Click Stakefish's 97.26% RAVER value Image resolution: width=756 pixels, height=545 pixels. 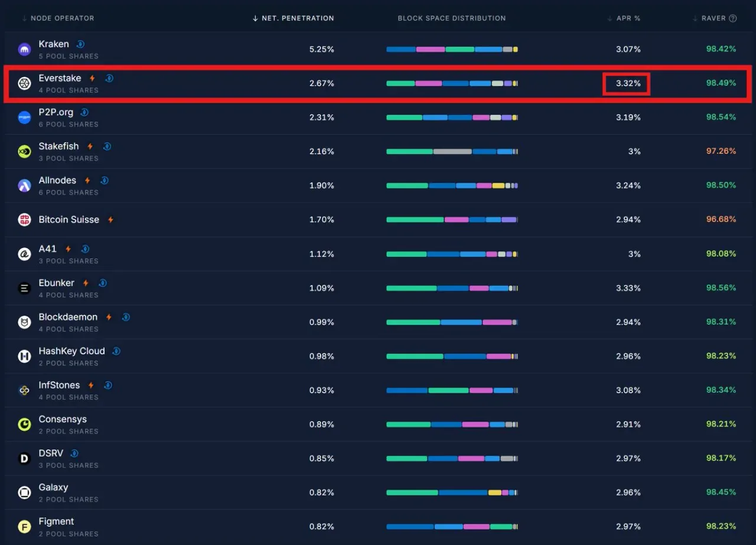[721, 151]
